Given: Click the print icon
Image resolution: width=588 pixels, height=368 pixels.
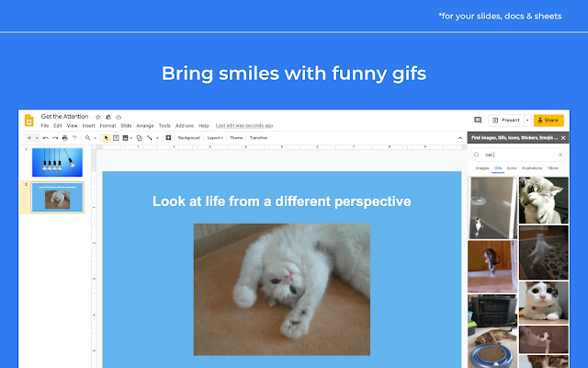Looking at the screenshot, I should [x=65, y=138].
